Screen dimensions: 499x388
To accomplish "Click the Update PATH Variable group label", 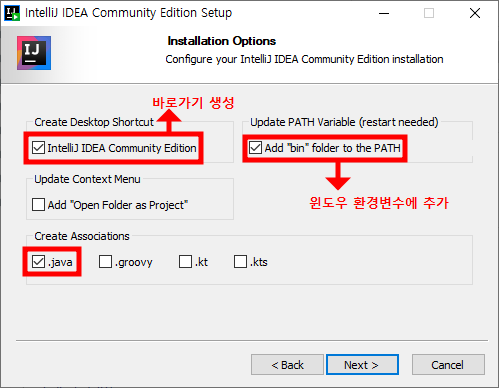I will point(344,122).
